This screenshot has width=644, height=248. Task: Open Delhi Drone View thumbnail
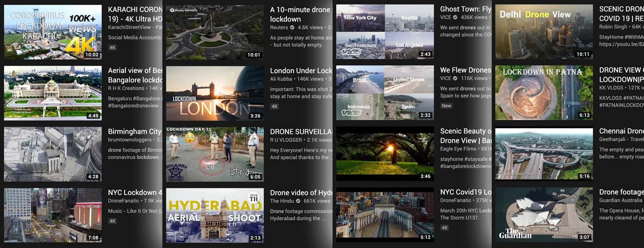tap(544, 32)
